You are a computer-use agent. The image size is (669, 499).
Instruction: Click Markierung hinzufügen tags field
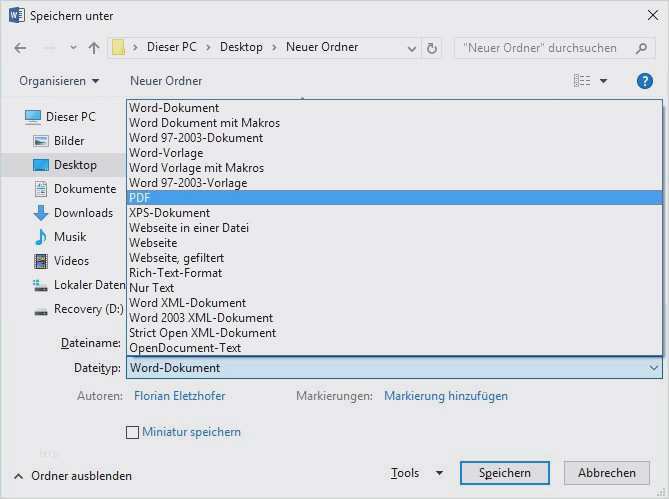pos(446,396)
